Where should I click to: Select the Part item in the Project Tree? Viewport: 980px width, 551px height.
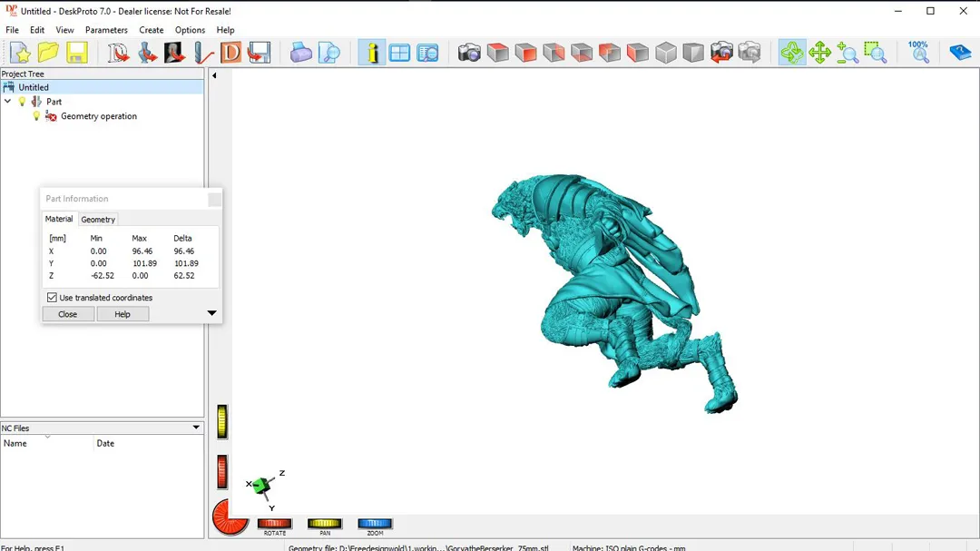54,102
